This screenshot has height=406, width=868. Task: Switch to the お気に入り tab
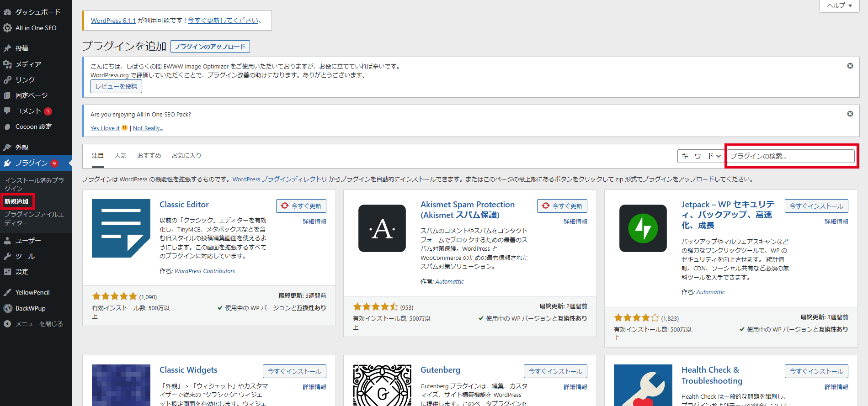[x=186, y=156]
